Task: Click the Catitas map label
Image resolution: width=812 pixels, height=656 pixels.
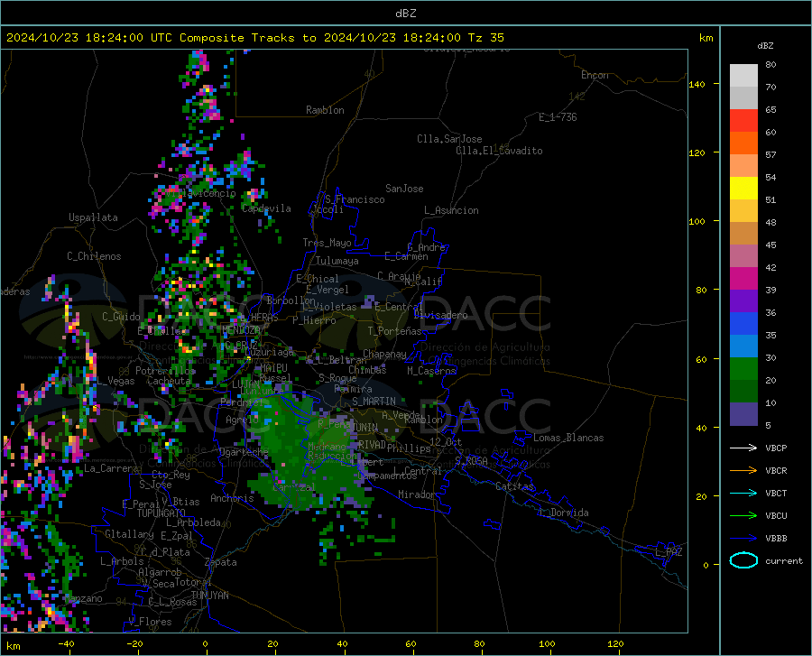Action: click(x=514, y=486)
